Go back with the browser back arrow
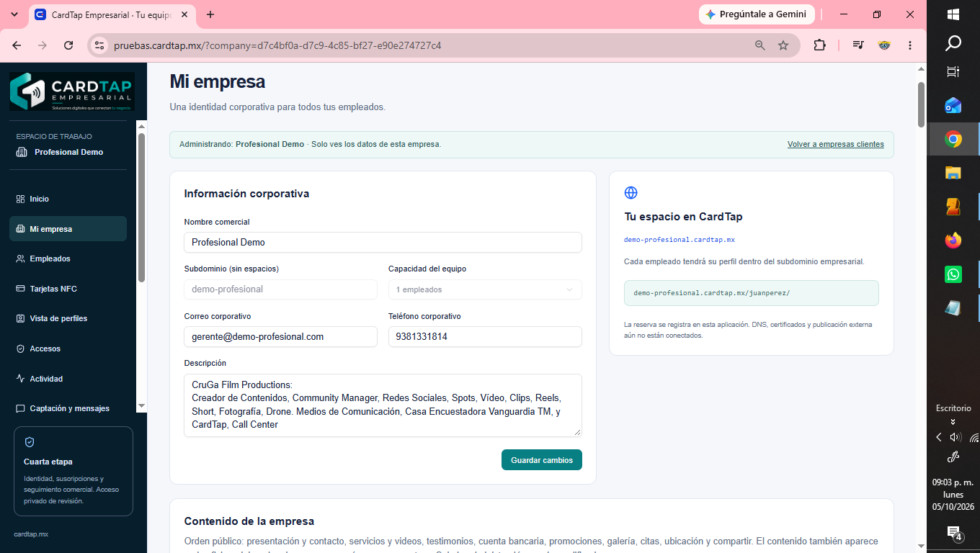 (x=17, y=45)
